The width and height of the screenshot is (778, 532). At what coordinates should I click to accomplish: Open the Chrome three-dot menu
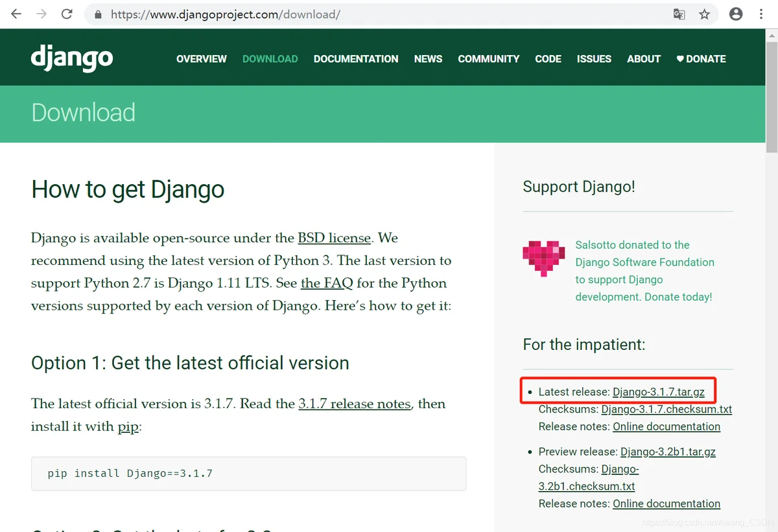point(762,14)
